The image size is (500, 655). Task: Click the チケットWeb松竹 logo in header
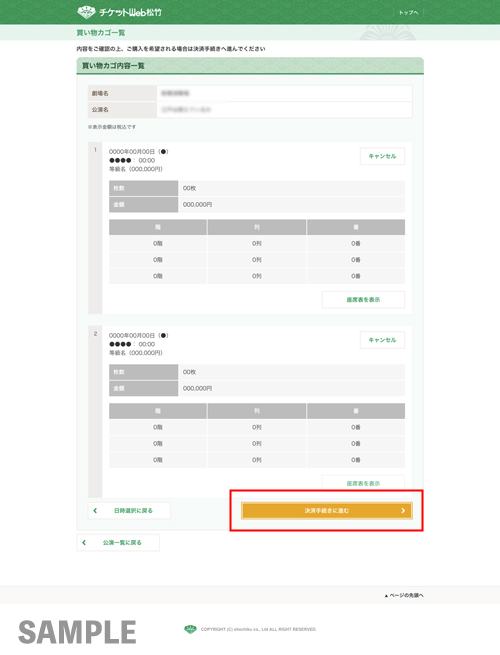point(119,12)
